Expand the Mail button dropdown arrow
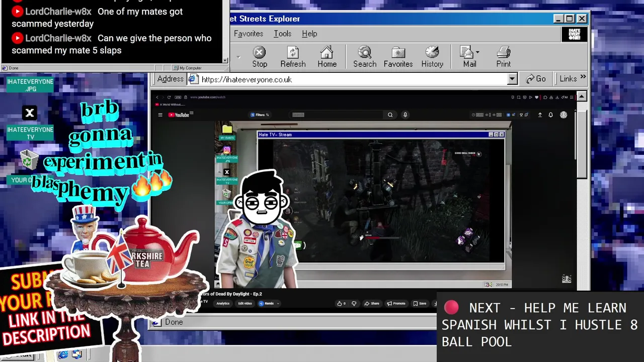This screenshot has height=362, width=644. click(477, 52)
